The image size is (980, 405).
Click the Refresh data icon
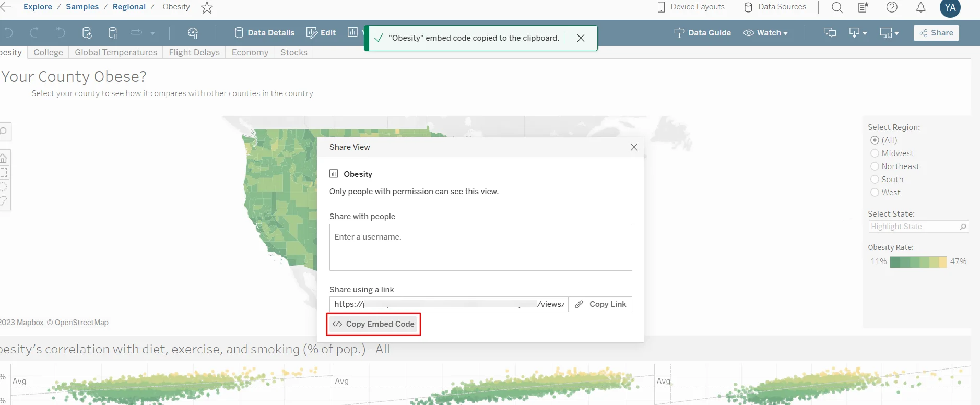[87, 33]
